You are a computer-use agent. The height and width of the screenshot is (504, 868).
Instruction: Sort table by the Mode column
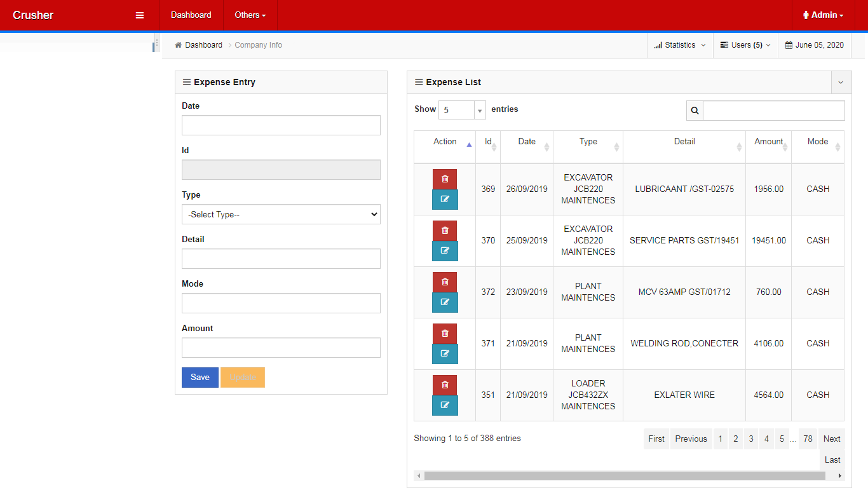818,147
